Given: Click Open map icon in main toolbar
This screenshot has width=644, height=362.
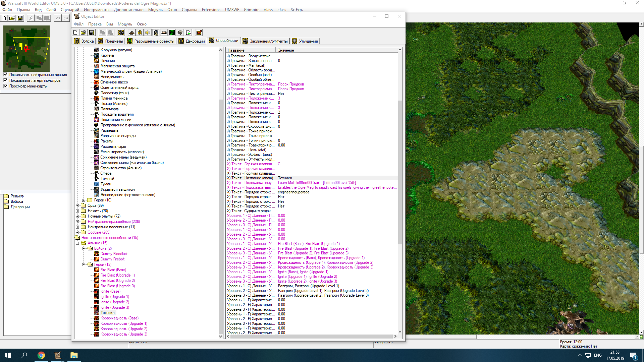Looking at the screenshot, I should pyautogui.click(x=12, y=18).
